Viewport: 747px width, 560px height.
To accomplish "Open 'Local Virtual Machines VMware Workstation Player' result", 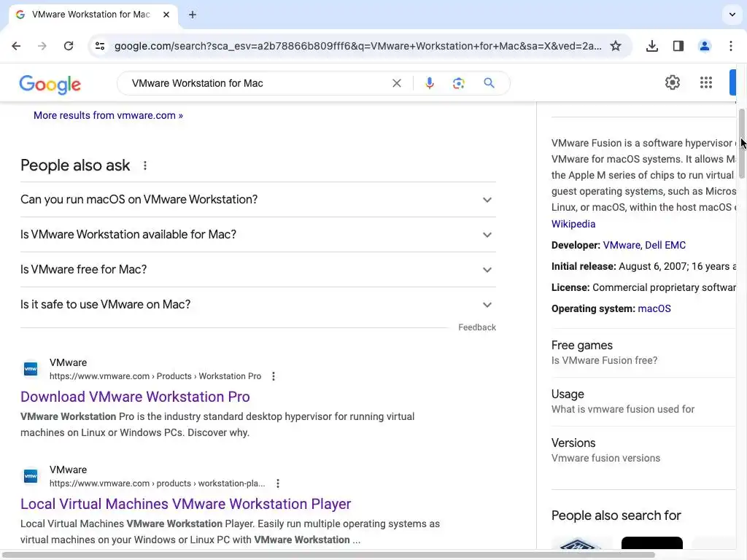I will coord(185,504).
